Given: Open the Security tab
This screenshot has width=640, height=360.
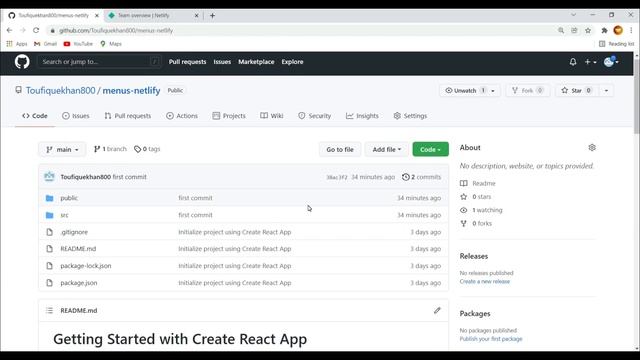Looking at the screenshot, I should 315,116.
